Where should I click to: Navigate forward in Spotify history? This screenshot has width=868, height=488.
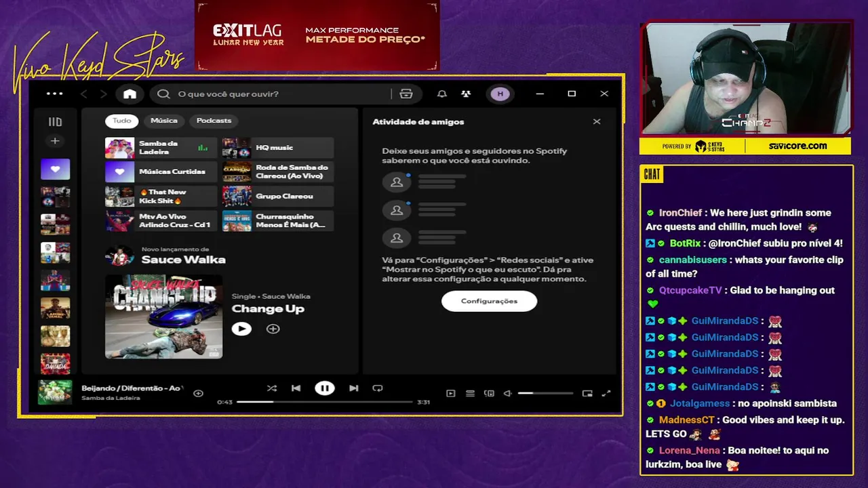(x=103, y=94)
